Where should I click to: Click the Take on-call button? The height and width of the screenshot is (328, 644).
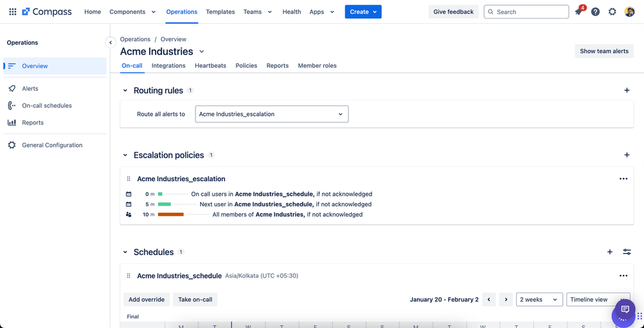coord(195,300)
